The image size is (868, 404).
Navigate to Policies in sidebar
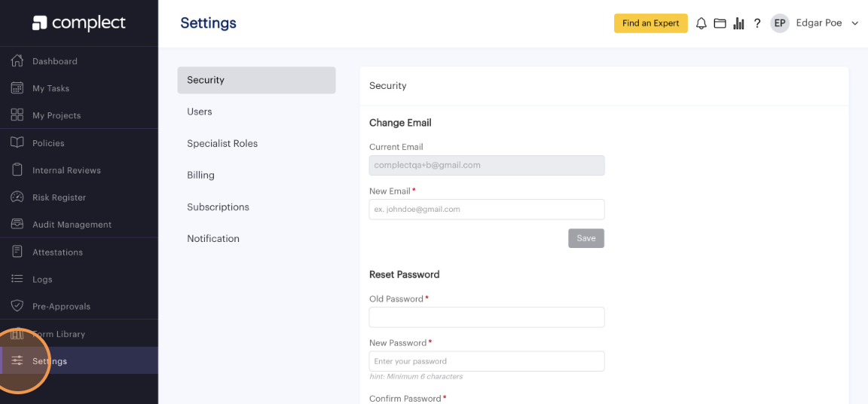[48, 143]
